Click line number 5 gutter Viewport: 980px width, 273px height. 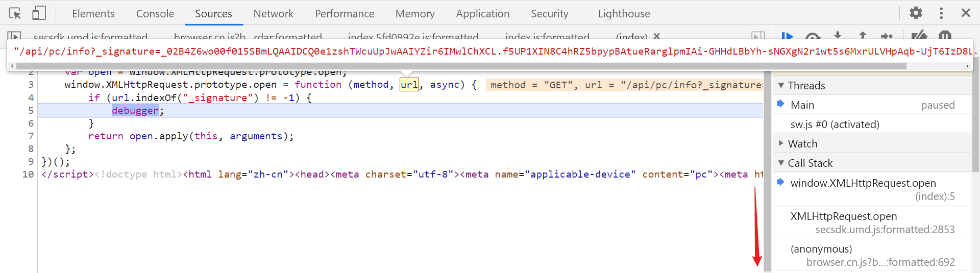[31, 111]
